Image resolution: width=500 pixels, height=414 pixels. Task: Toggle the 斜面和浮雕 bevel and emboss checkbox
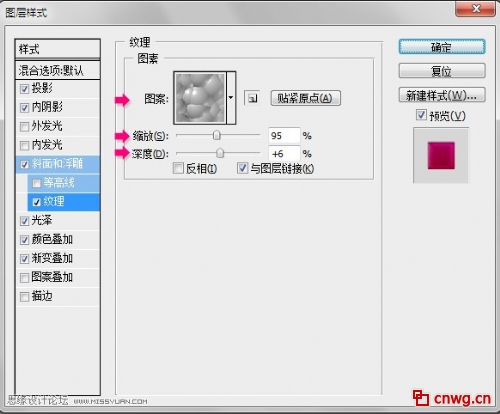[x=24, y=164]
